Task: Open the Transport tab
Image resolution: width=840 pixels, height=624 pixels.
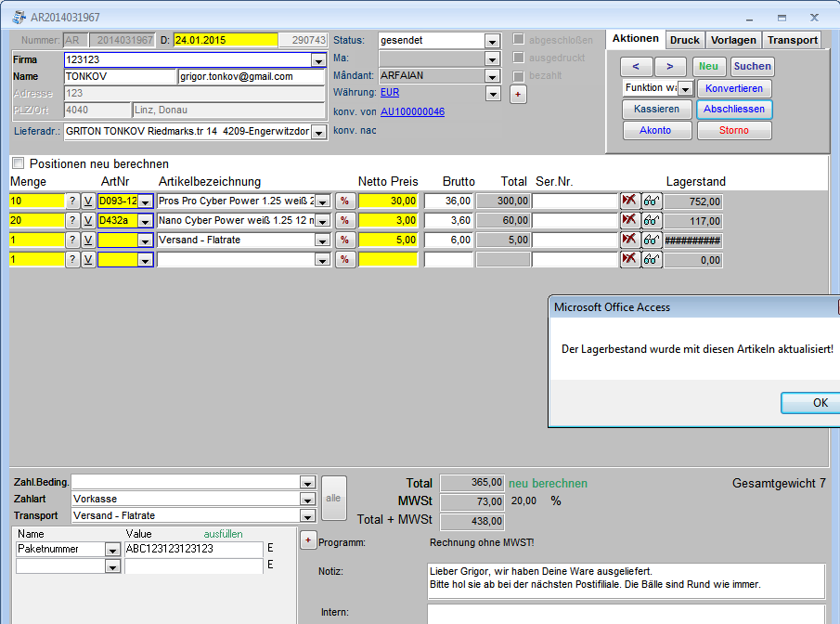Action: [793, 40]
